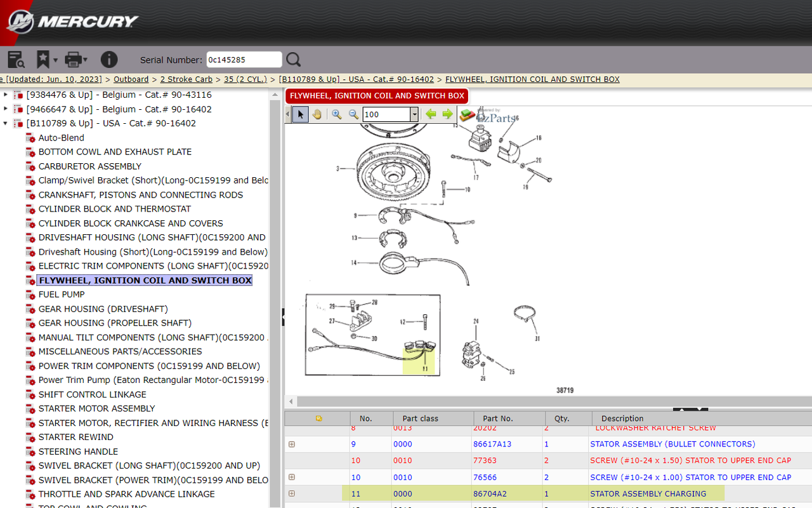The width and height of the screenshot is (812, 508).
Task: Click the zoom percentage field showing 100
Action: coord(386,114)
